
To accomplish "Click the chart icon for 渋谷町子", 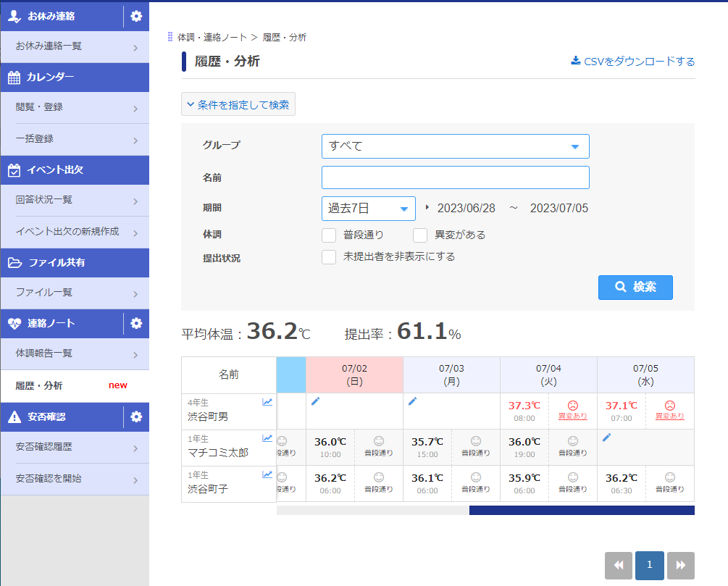I will click(x=267, y=474).
